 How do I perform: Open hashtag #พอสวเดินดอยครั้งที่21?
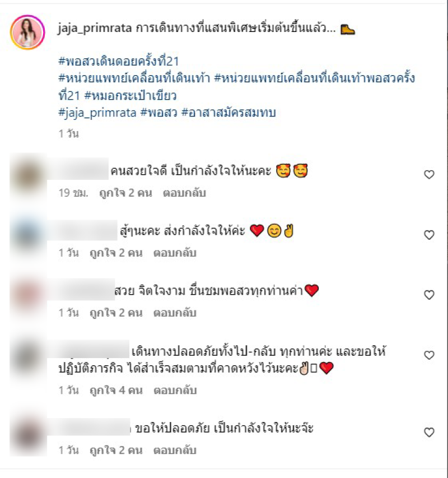(x=119, y=61)
